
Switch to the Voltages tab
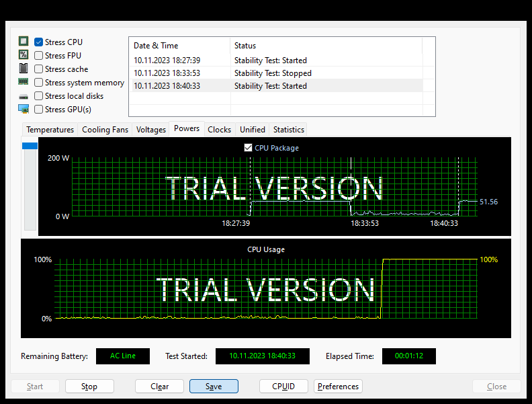151,130
